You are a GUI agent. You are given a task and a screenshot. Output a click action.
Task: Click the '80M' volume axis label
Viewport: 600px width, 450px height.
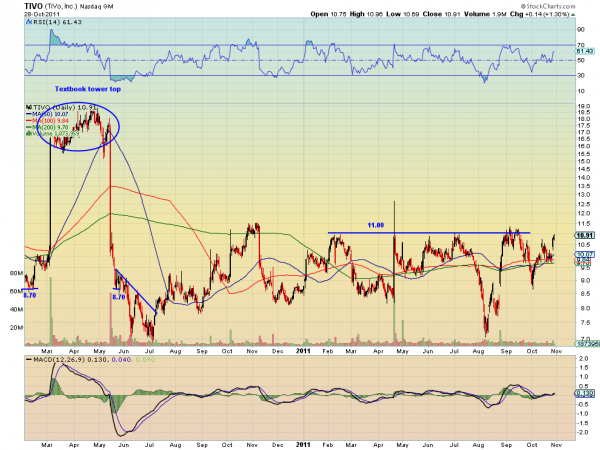[x=16, y=273]
